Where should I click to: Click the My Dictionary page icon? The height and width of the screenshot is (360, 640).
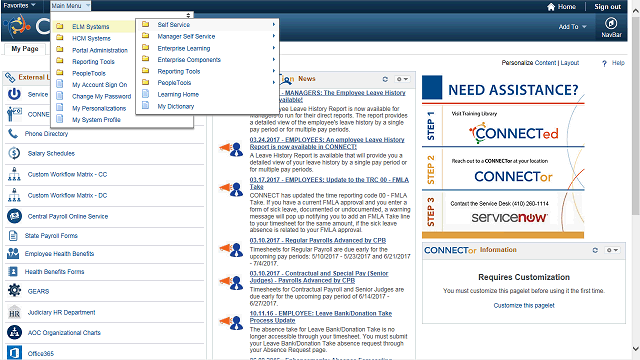click(x=145, y=106)
